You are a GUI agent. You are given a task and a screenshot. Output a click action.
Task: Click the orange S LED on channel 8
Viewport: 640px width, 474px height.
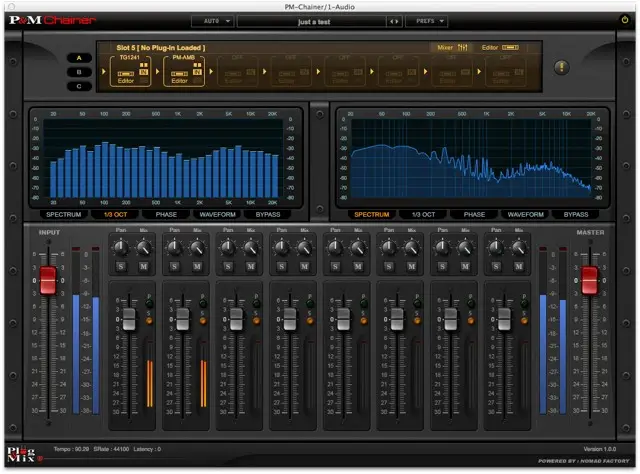point(524,321)
